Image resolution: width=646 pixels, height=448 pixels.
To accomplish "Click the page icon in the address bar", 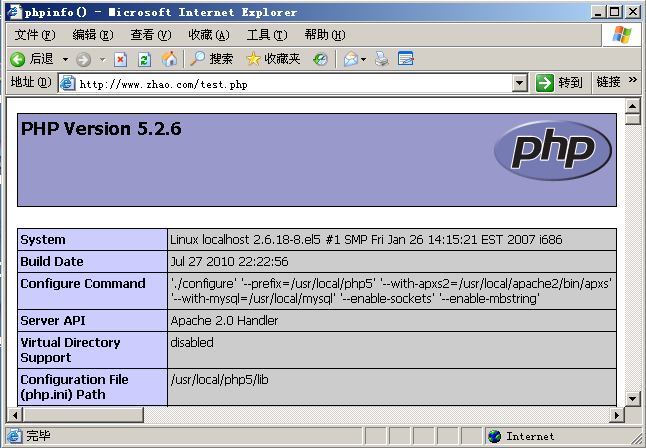I will [67, 84].
